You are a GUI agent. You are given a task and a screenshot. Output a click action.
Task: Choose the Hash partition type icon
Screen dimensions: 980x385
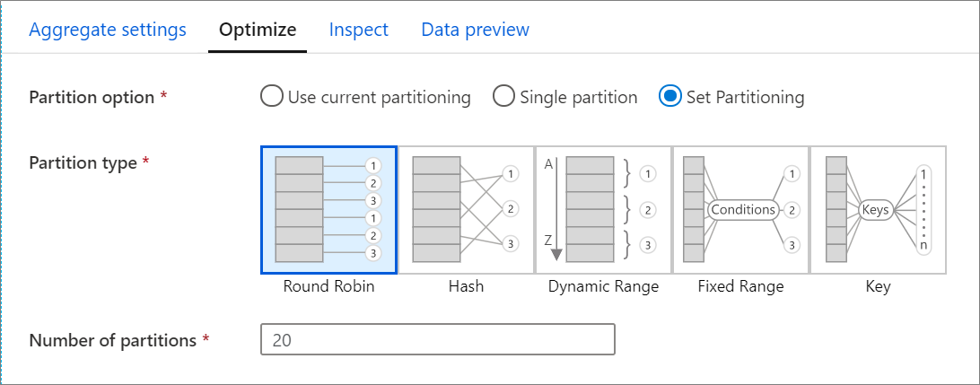tap(466, 209)
